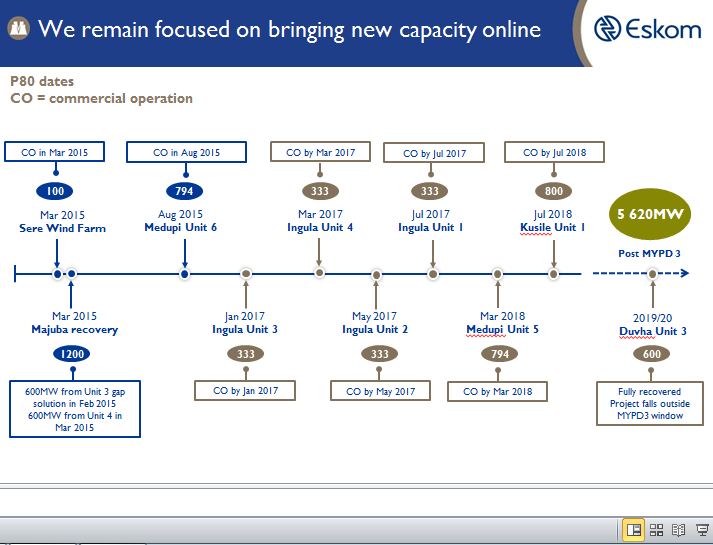Click the 'Medupi Unit 6' label
Viewport: 713px width, 545px height.
(x=181, y=227)
